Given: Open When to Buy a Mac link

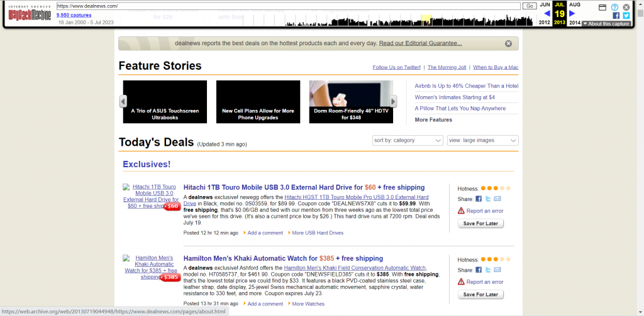Looking at the screenshot, I should 496,67.
